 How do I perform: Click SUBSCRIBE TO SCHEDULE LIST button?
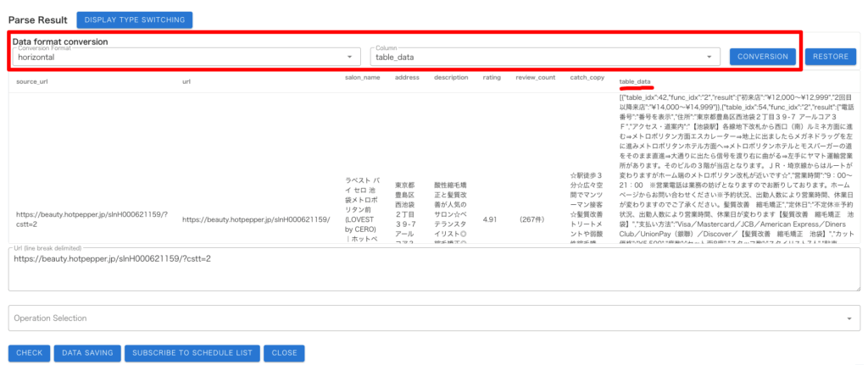coord(192,352)
